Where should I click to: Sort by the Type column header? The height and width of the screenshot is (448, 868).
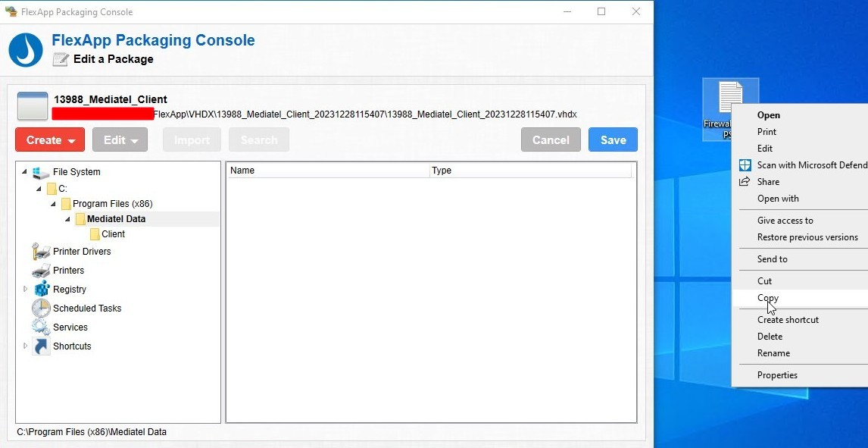[x=530, y=171]
